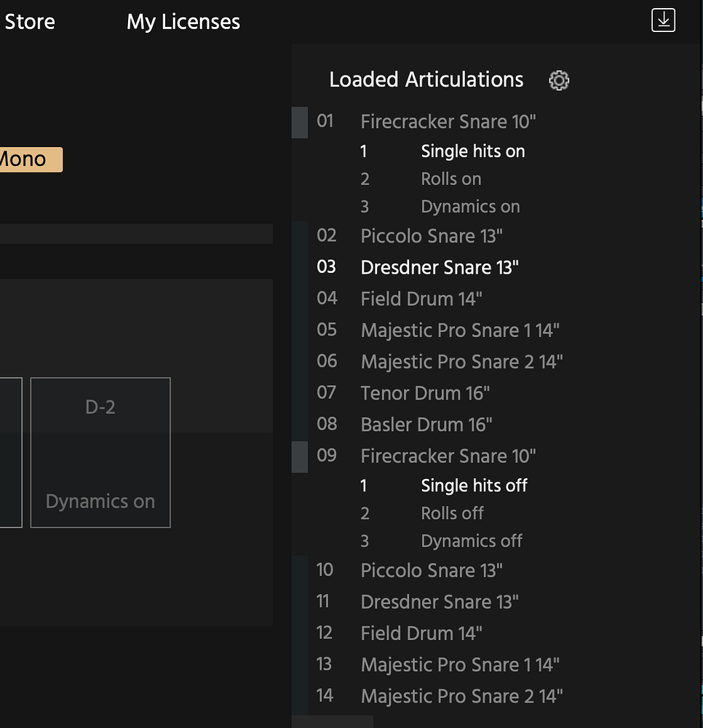Select slot 03 Dresdner Snare 13"

(439, 266)
